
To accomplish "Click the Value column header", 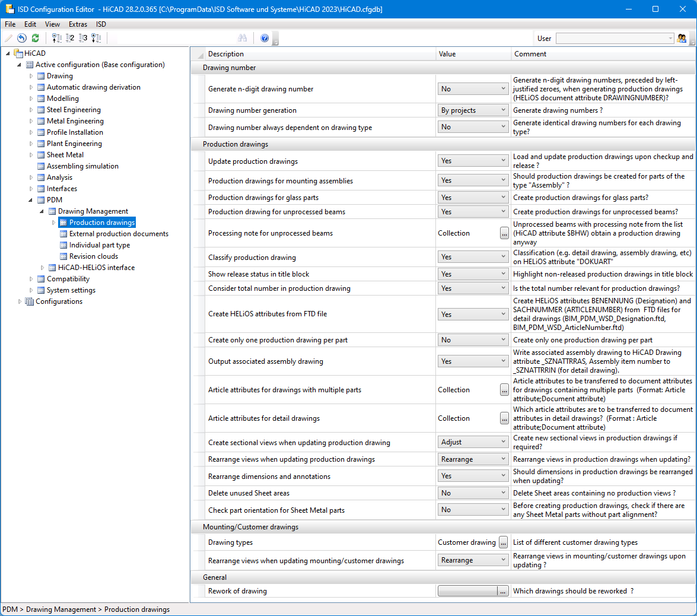I will (473, 54).
